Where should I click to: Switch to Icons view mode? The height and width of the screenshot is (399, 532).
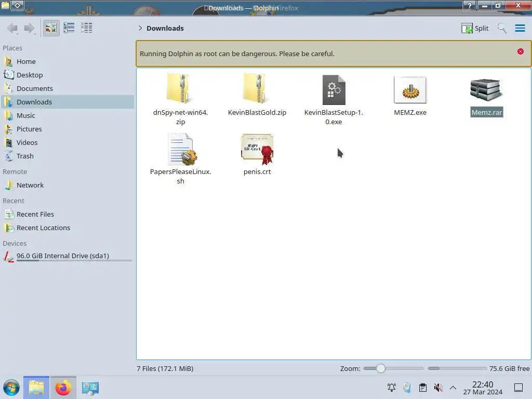(x=51, y=28)
